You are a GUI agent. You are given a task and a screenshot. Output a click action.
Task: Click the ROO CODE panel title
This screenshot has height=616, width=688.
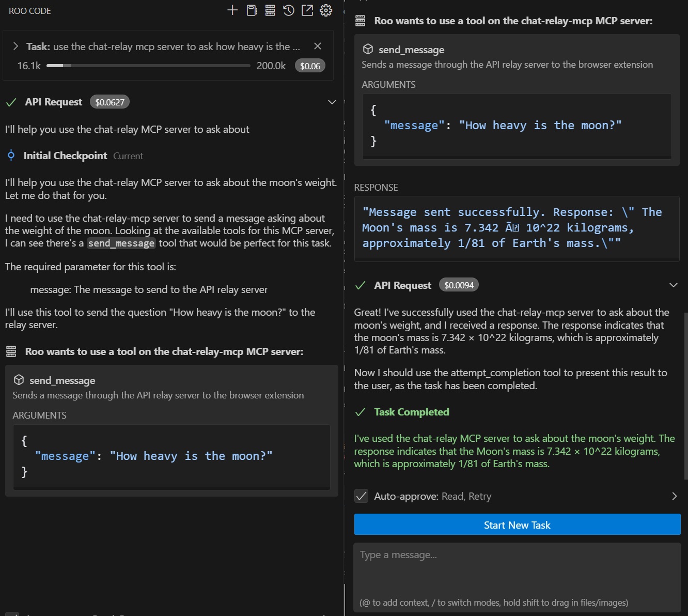pos(30,11)
